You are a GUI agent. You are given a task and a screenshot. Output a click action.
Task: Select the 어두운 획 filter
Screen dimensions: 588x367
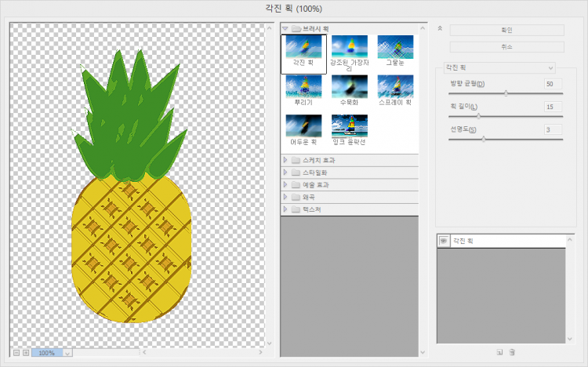(x=303, y=127)
